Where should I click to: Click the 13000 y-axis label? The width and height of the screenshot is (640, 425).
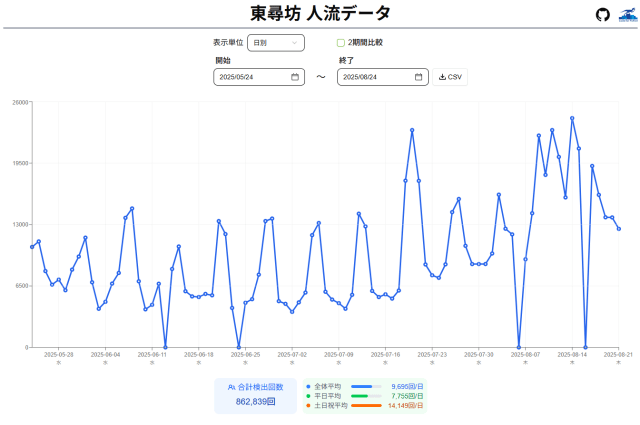point(20,225)
